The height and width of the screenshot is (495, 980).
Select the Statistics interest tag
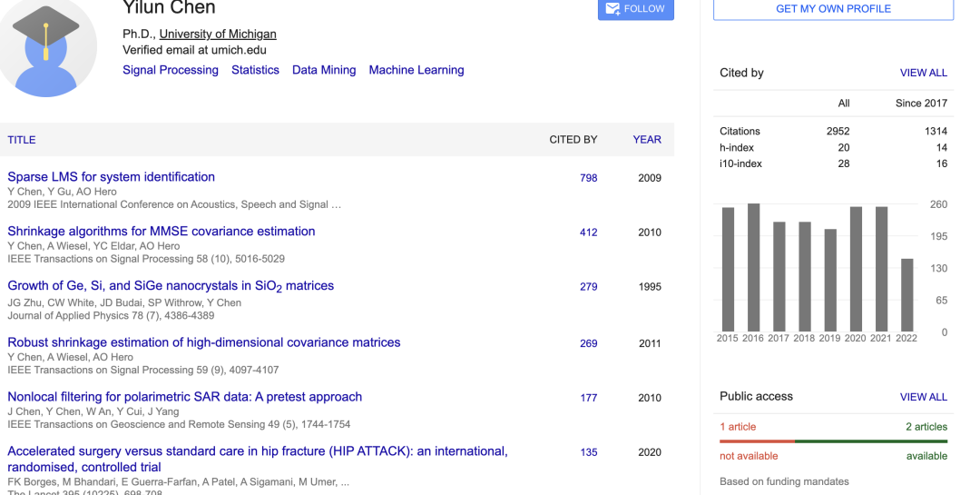[255, 70]
